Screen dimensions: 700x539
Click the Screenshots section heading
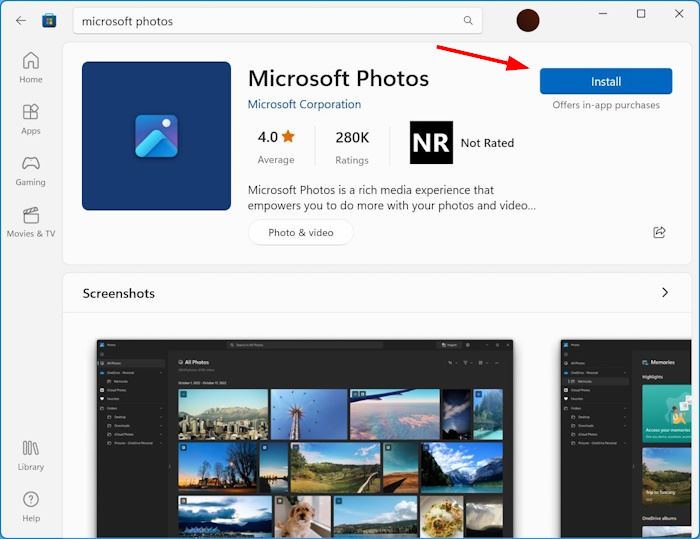(x=119, y=293)
